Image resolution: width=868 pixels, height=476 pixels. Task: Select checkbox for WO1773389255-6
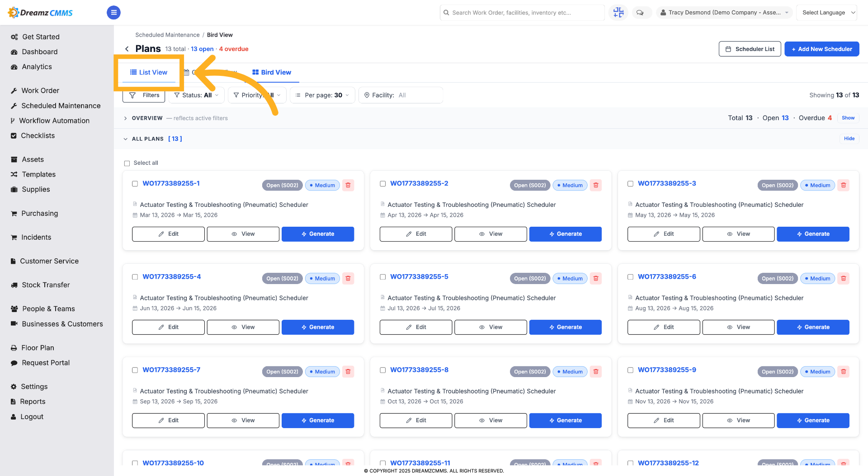(x=630, y=277)
